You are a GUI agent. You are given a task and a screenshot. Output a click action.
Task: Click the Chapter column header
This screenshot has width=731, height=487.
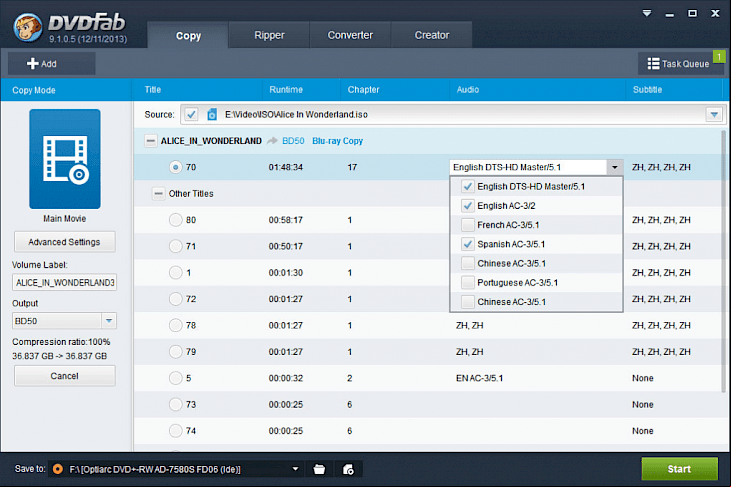pos(363,89)
